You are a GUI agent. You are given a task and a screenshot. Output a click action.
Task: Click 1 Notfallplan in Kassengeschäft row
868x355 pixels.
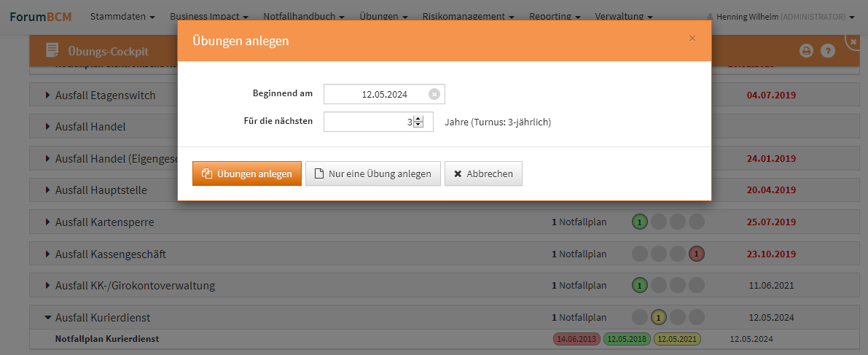point(579,254)
